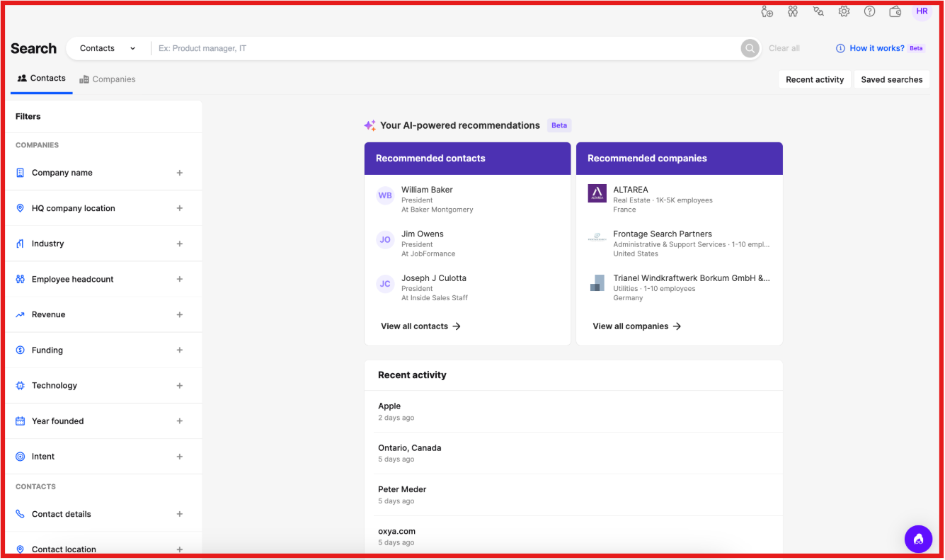945x560 pixels.
Task: Open the help question mark icon
Action: click(870, 11)
